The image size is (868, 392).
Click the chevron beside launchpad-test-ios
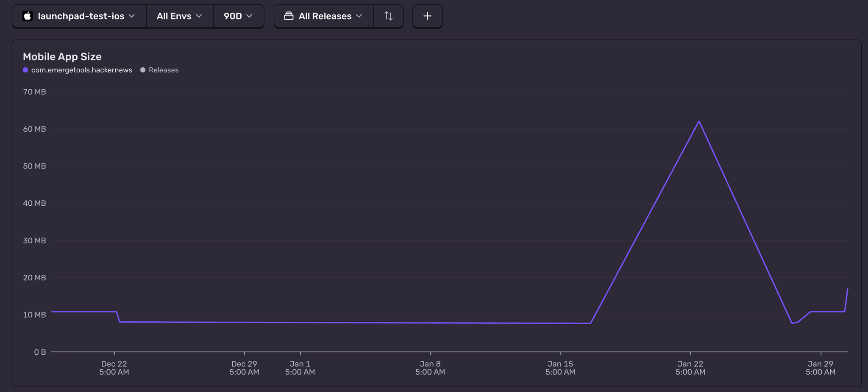[x=132, y=16]
